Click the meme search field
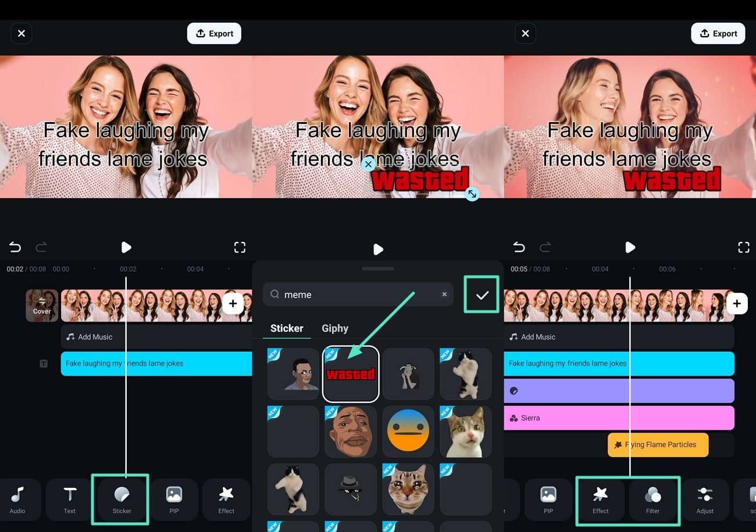This screenshot has width=756, height=532. 358,295
